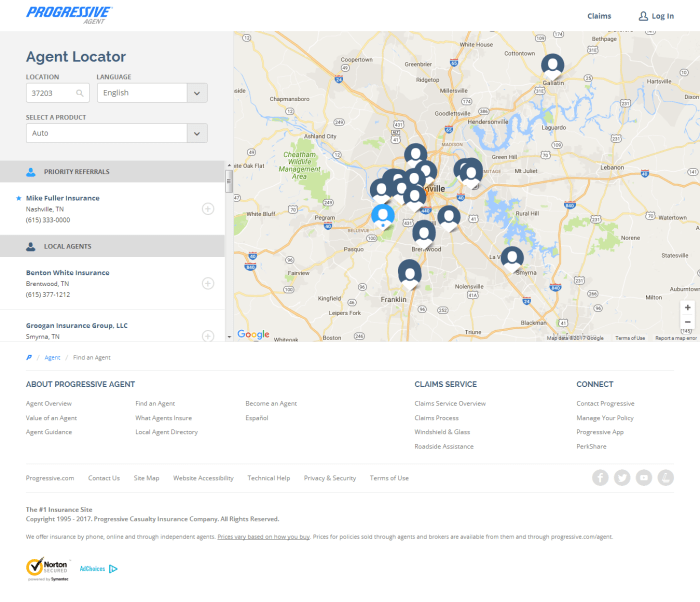
Task: Open Site Map footer link
Action: click(x=146, y=478)
